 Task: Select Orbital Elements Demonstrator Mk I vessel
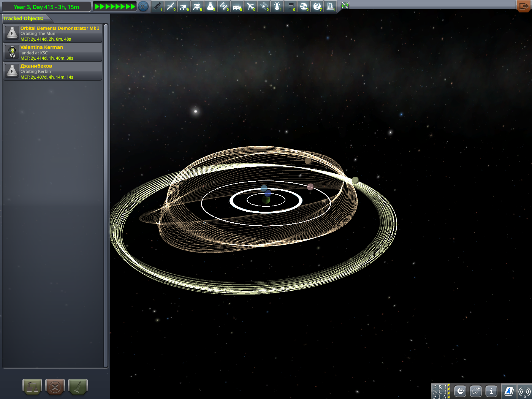[53, 33]
